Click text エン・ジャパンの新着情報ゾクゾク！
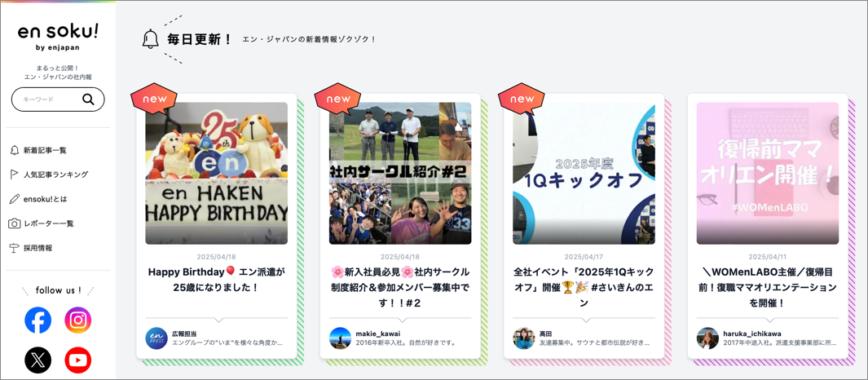The width and height of the screenshot is (868, 380). click(310, 39)
